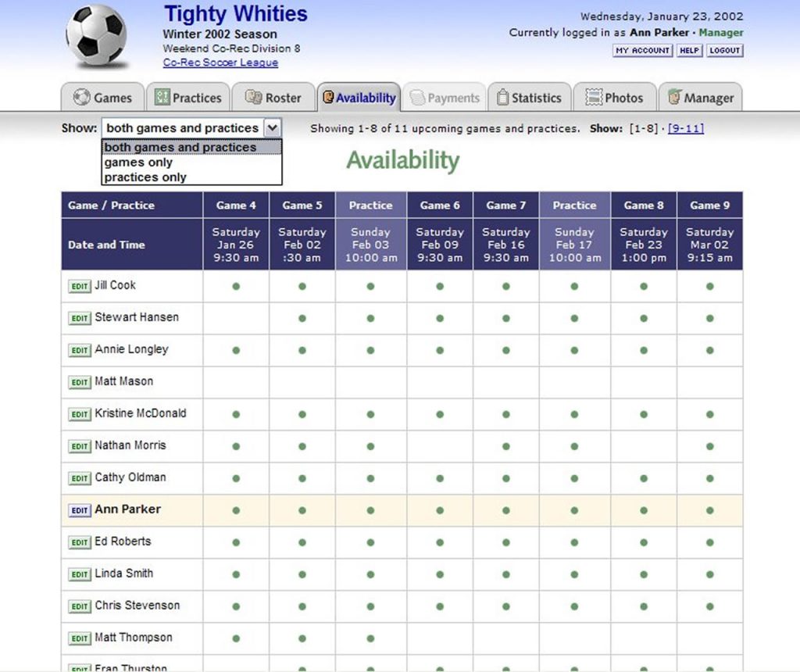Open the Roster tab
800x672 pixels.
click(x=273, y=97)
